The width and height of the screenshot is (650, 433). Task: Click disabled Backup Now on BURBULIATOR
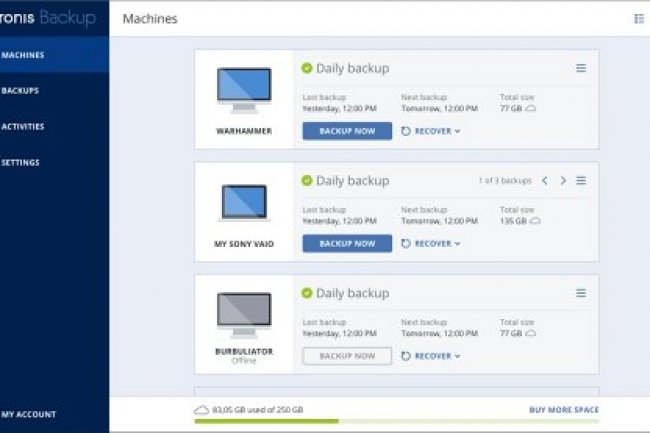pyautogui.click(x=347, y=356)
